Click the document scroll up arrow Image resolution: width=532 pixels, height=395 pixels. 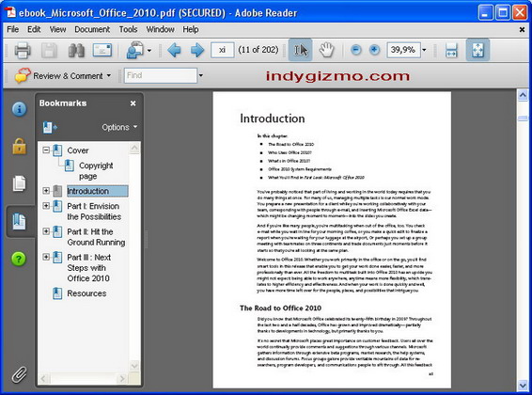[523, 96]
